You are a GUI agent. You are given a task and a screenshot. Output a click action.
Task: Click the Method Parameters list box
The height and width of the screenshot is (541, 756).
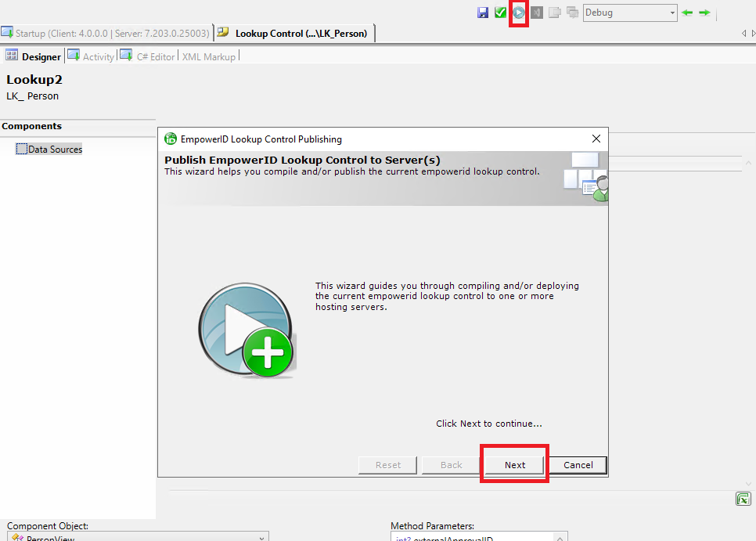(479, 536)
